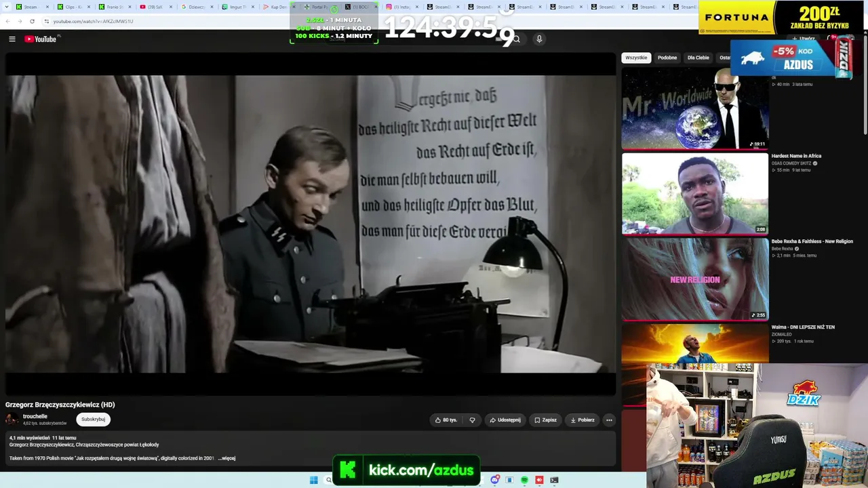Reload the page with the refresh icon

32,21
